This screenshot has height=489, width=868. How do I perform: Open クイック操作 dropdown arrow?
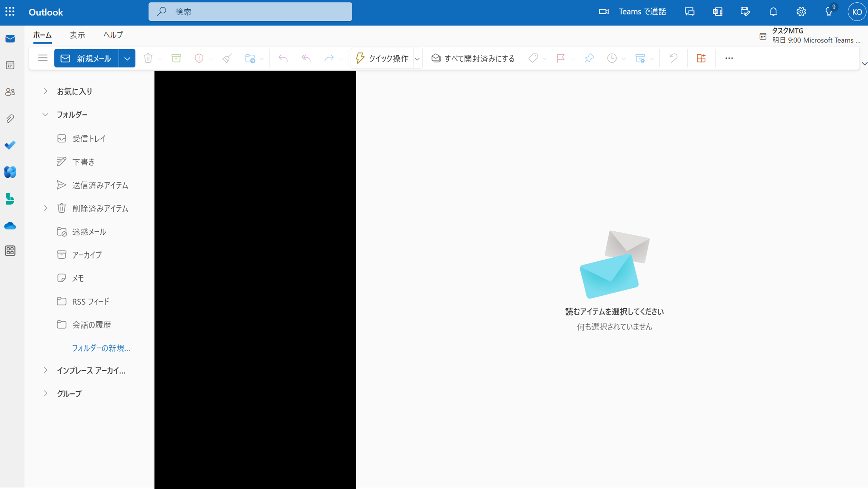pyautogui.click(x=418, y=58)
